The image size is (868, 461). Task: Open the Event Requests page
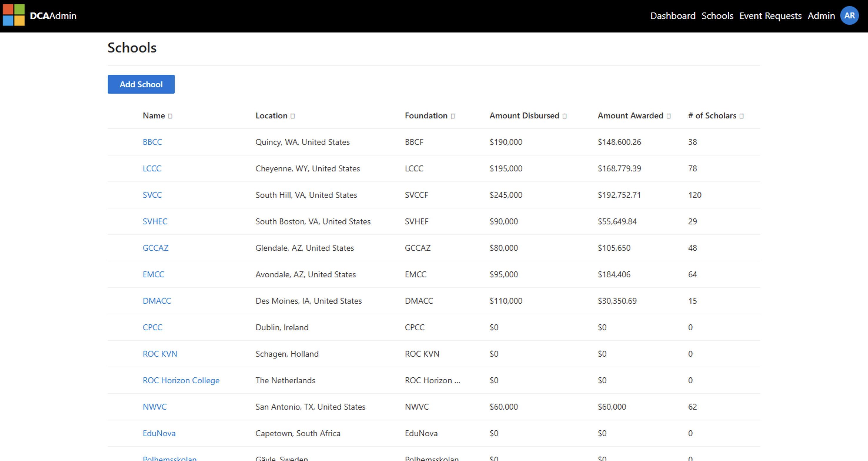tap(771, 16)
